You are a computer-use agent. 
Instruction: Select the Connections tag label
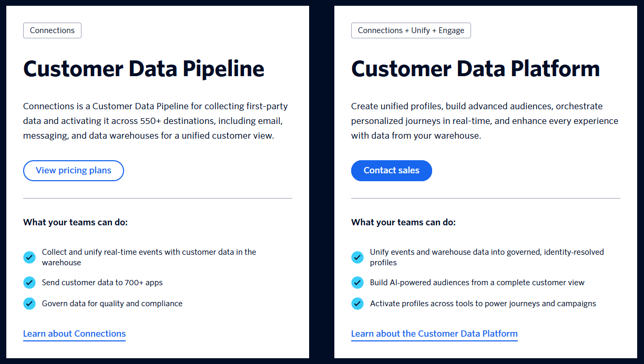click(x=52, y=30)
